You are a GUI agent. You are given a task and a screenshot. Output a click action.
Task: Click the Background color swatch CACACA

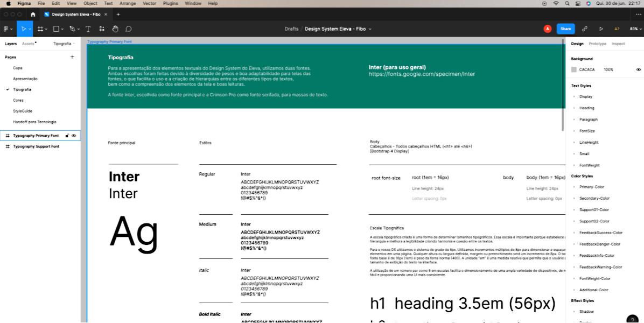[x=574, y=70]
